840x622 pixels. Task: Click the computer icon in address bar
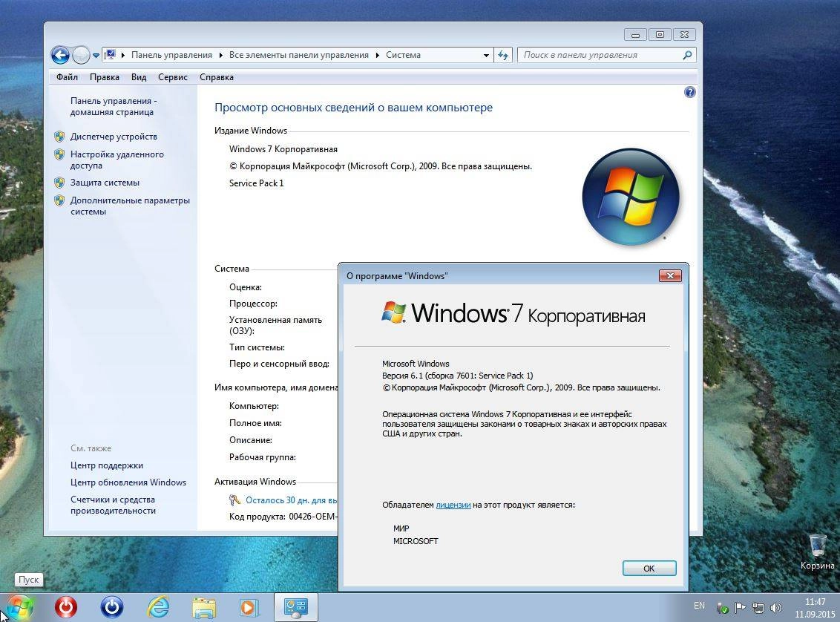[x=111, y=55]
